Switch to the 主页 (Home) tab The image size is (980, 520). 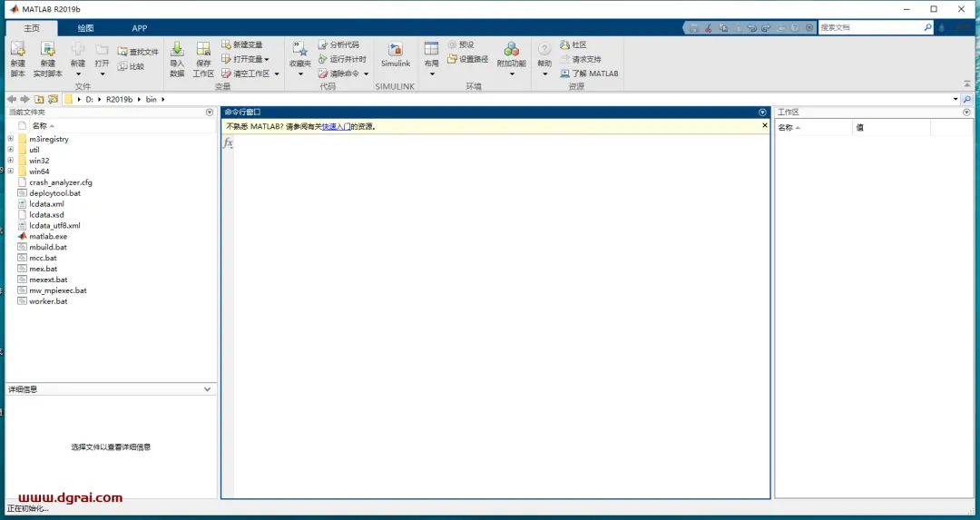(32, 28)
